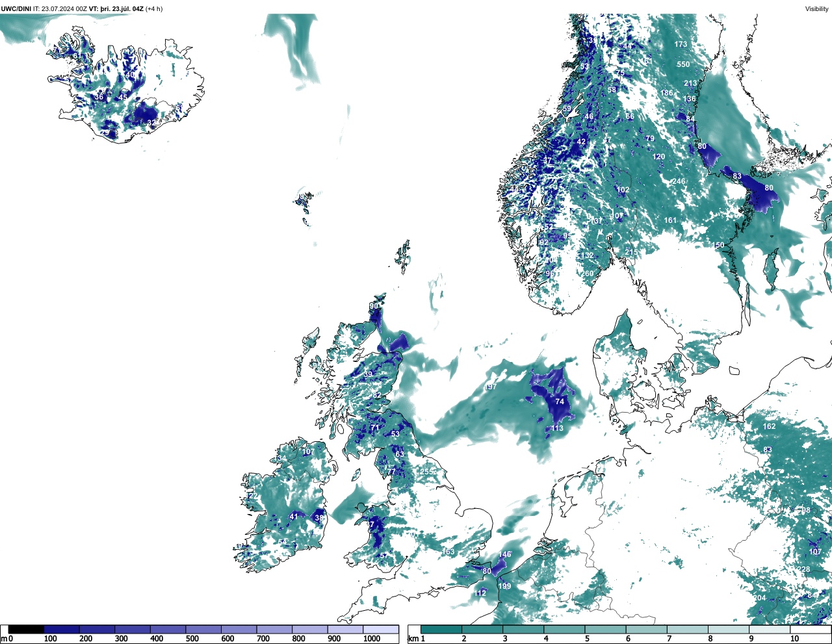Click the value 90 over Orkney

coord(374,306)
